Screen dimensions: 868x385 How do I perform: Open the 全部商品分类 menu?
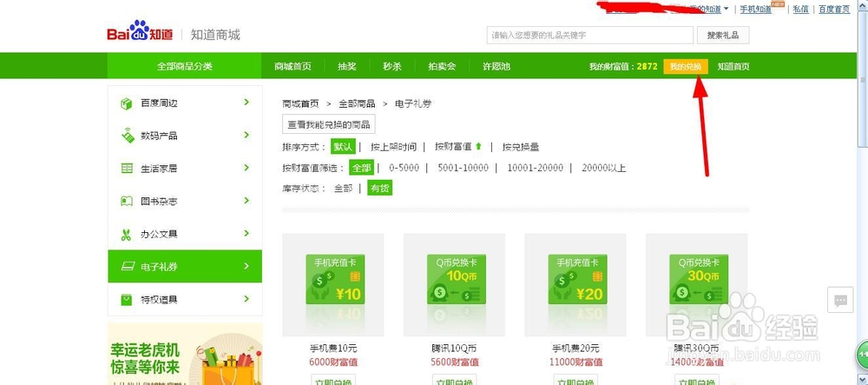[184, 66]
